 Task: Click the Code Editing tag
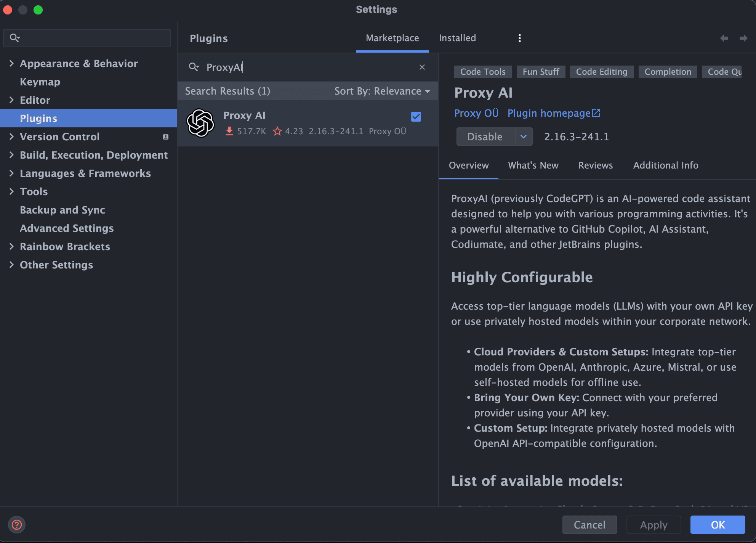pos(601,72)
